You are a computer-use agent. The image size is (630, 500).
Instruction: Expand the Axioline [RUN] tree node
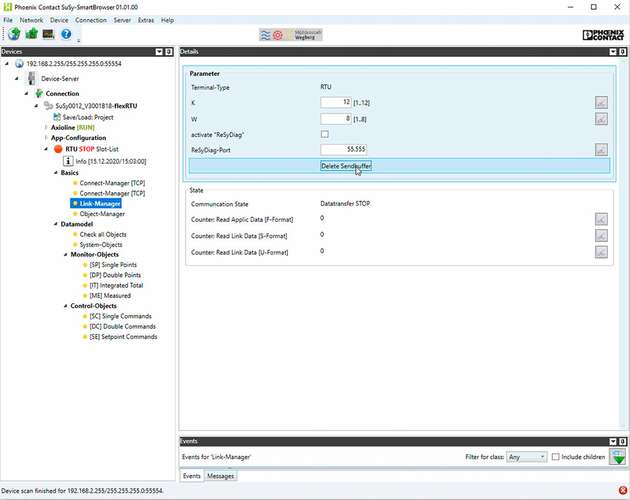[46, 128]
